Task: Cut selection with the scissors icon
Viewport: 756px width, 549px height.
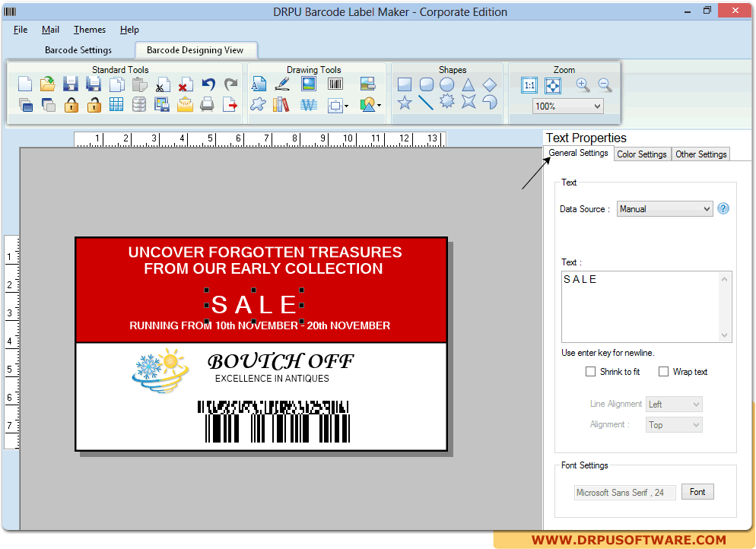Action: tap(163, 84)
